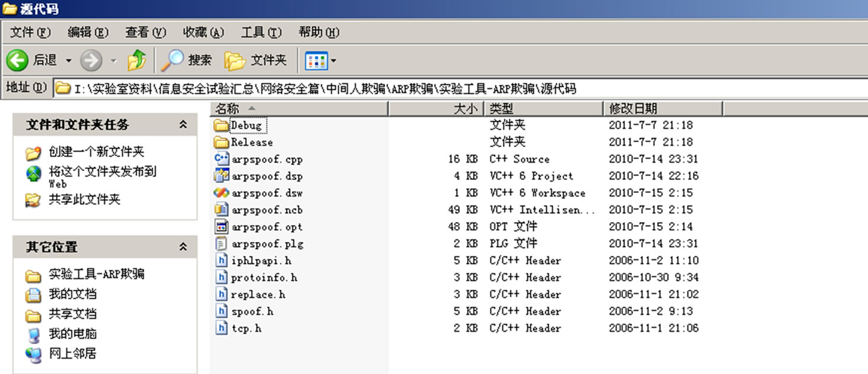Sort by 修改日期 column header

click(633, 109)
